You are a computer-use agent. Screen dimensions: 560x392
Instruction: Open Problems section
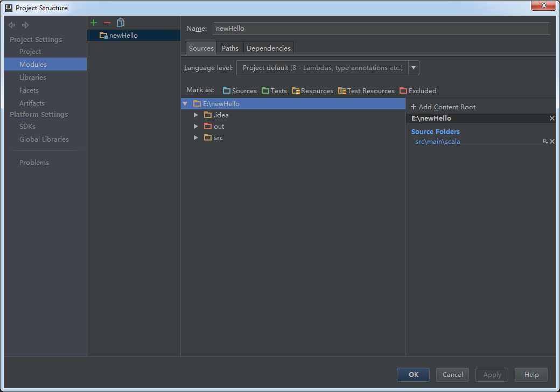pyautogui.click(x=34, y=163)
